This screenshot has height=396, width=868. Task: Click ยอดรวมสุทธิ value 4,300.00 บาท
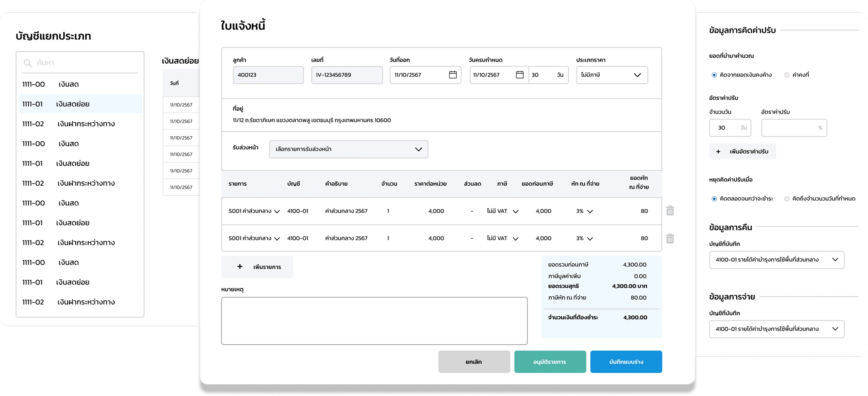click(630, 286)
